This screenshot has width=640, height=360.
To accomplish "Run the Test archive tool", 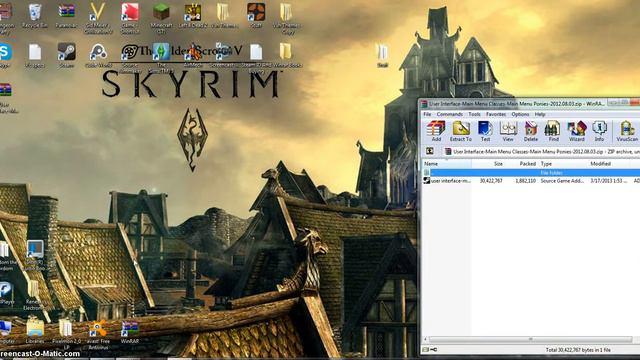I will pyautogui.click(x=485, y=131).
